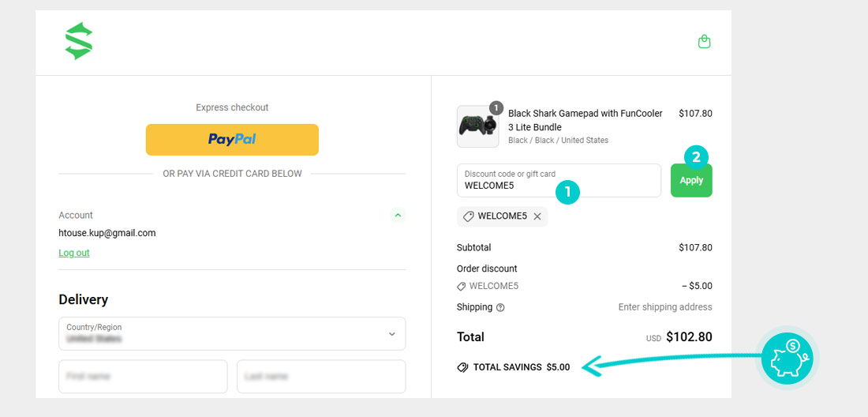Click the Discount code or gift card field
868x417 pixels.
point(559,180)
